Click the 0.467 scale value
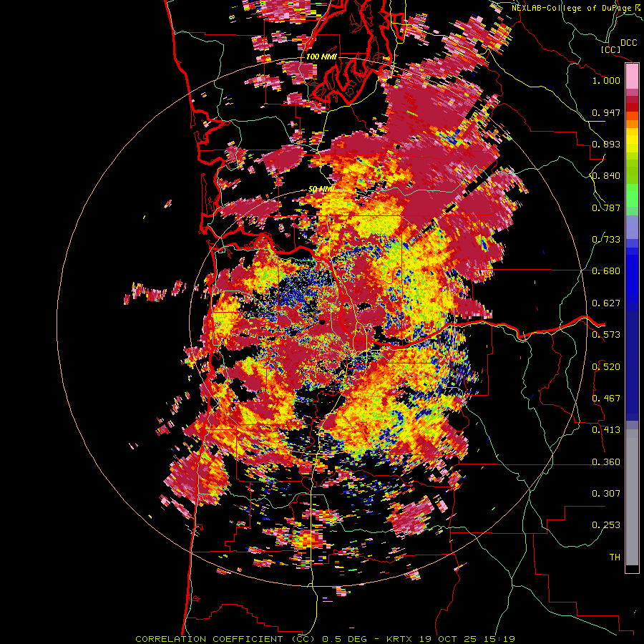This screenshot has height=644, width=644. point(606,399)
